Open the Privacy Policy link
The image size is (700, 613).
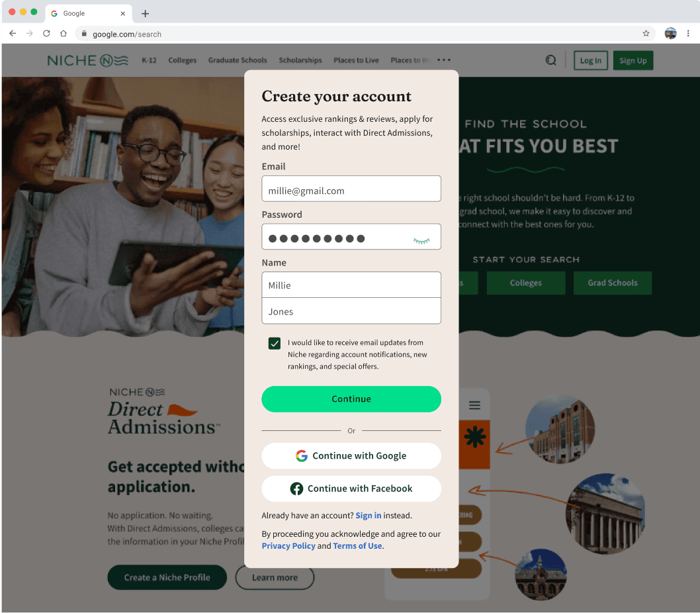[x=288, y=546]
